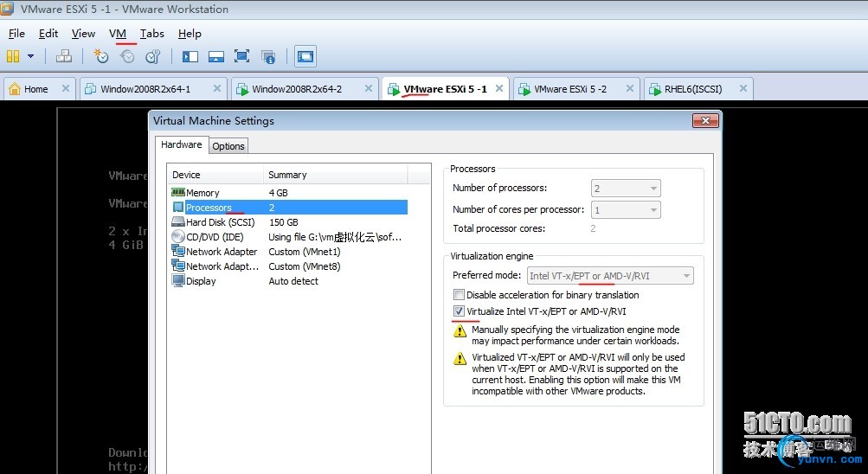
Task: Click the 'Auto detect' display summary value
Action: coord(293,281)
